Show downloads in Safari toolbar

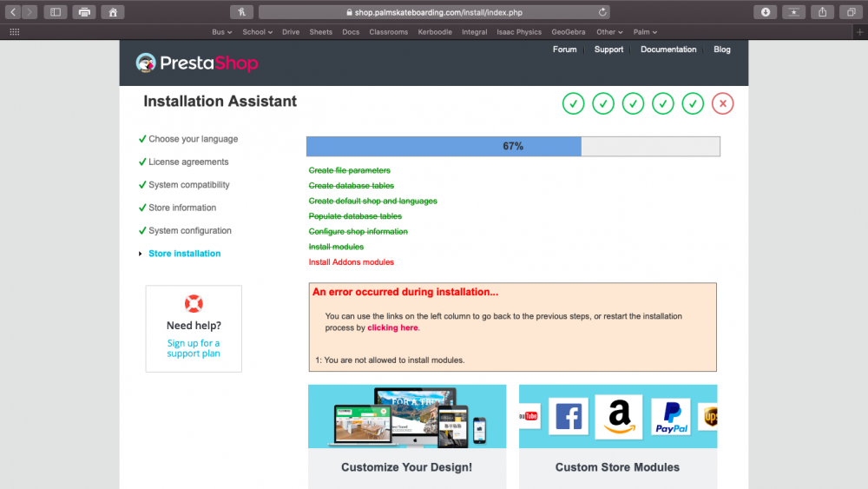point(765,11)
